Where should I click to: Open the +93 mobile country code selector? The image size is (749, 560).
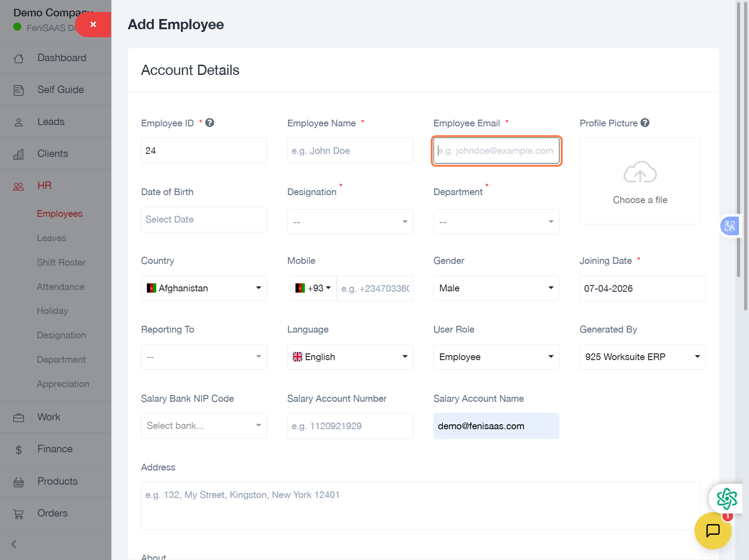click(313, 288)
